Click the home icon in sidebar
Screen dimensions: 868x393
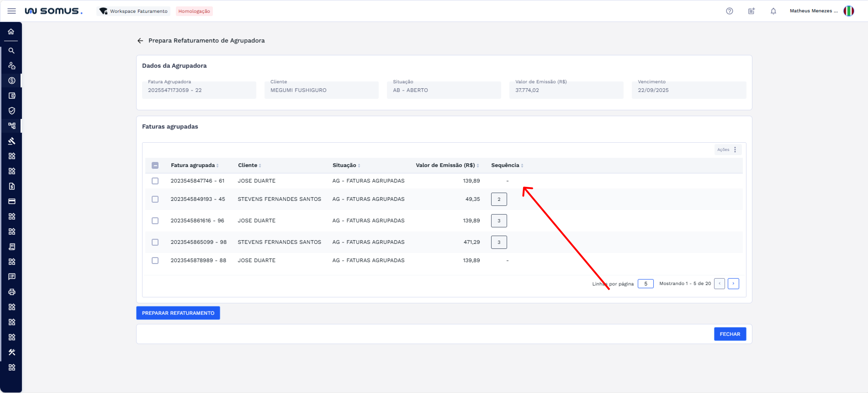click(x=11, y=32)
